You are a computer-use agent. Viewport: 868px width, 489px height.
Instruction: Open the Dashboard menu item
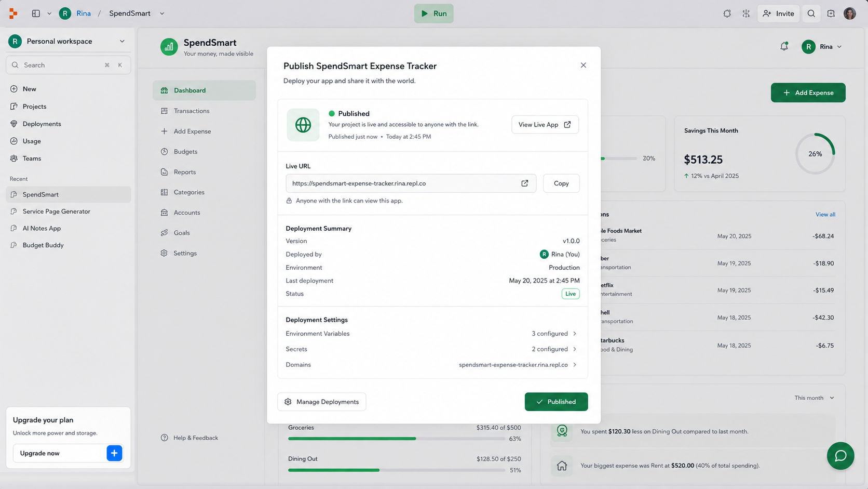tap(204, 90)
